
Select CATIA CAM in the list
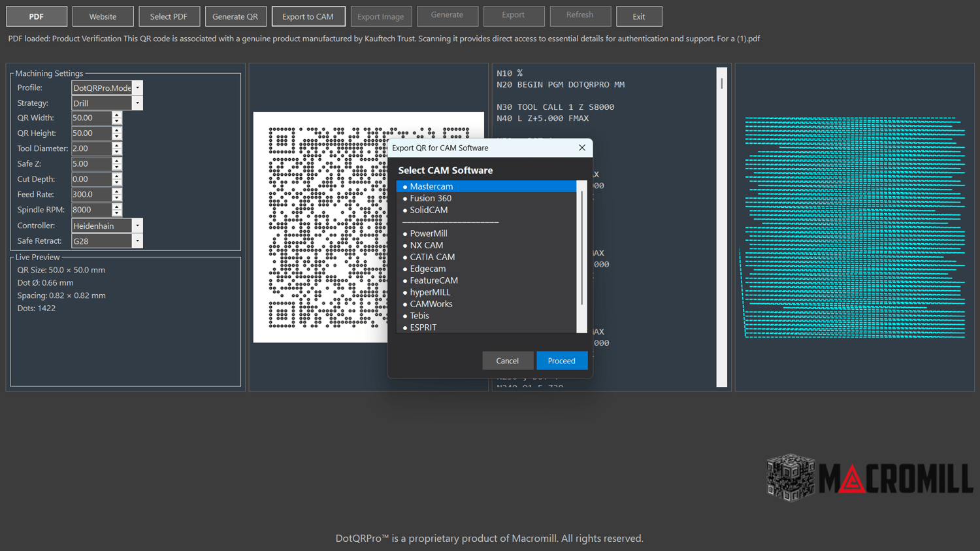[x=486, y=257]
